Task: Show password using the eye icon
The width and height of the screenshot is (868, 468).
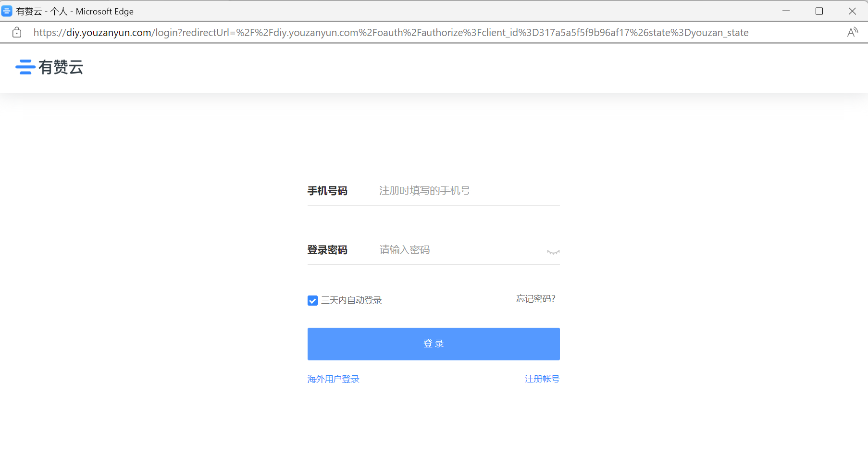Action: point(553,251)
